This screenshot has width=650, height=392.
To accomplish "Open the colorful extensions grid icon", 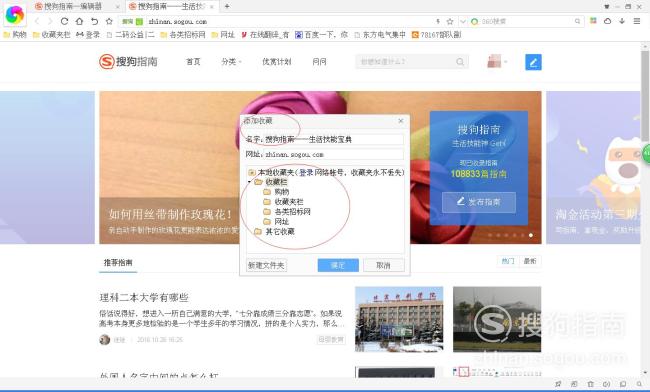I will click(594, 21).
